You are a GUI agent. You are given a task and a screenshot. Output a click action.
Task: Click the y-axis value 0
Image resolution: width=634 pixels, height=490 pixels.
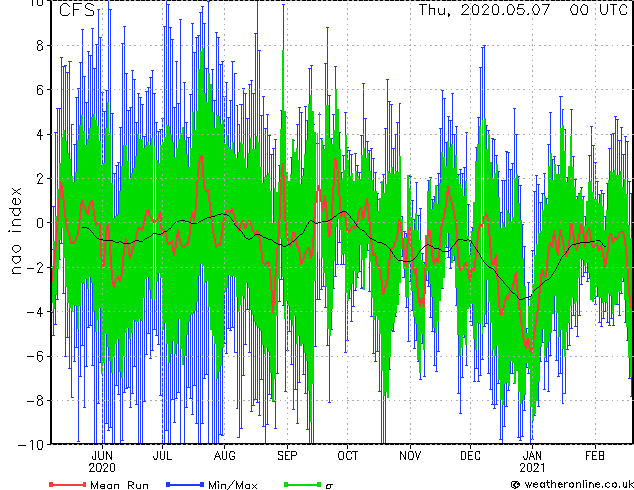tap(40, 223)
